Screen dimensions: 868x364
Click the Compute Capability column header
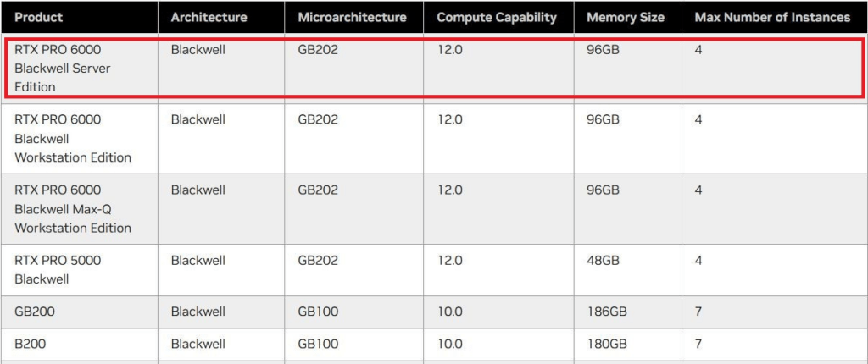point(497,17)
